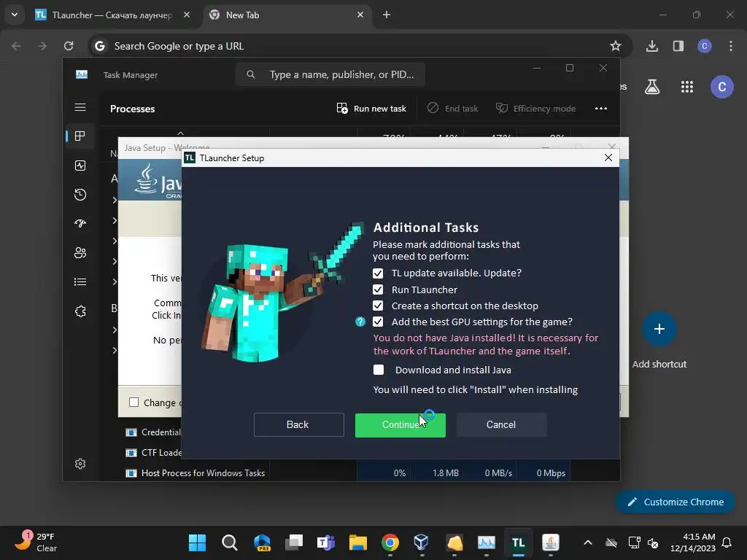Open notifications bell in taskbar
Viewport: 747px width, 560px height.
click(x=727, y=542)
